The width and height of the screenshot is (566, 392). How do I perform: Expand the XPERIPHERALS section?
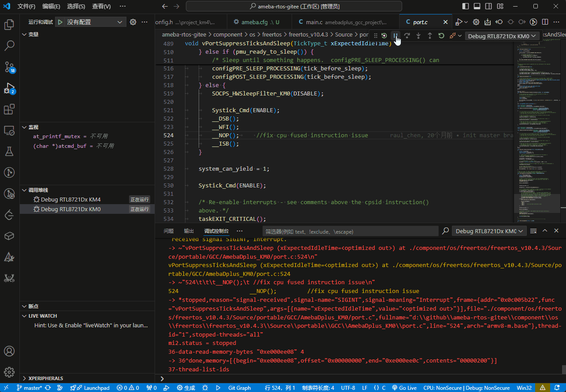pyautogui.click(x=45, y=378)
